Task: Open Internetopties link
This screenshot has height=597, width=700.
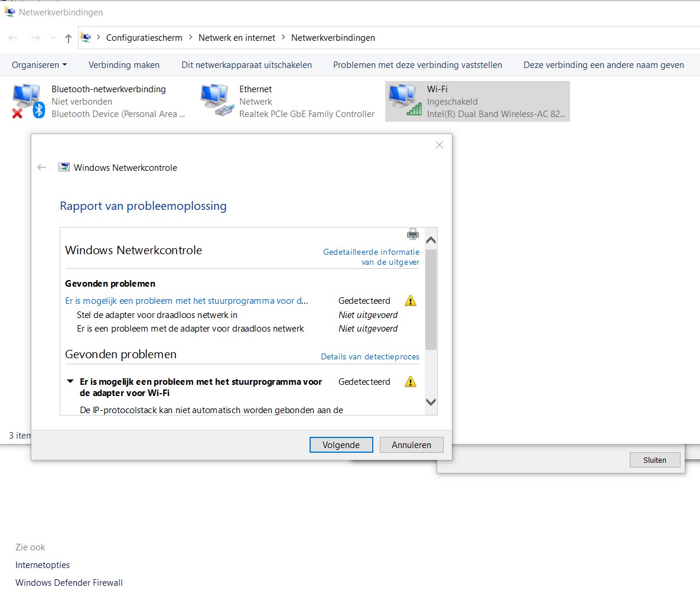Action: (x=43, y=565)
